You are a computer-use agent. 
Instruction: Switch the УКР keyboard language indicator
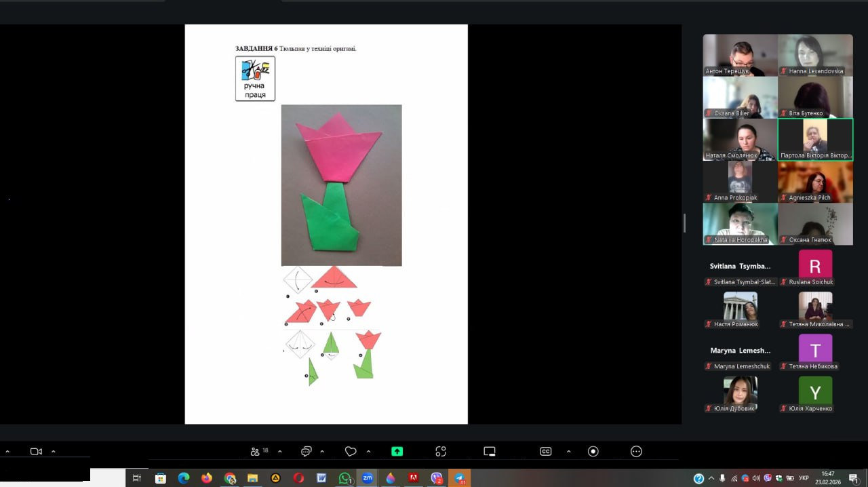804,478
